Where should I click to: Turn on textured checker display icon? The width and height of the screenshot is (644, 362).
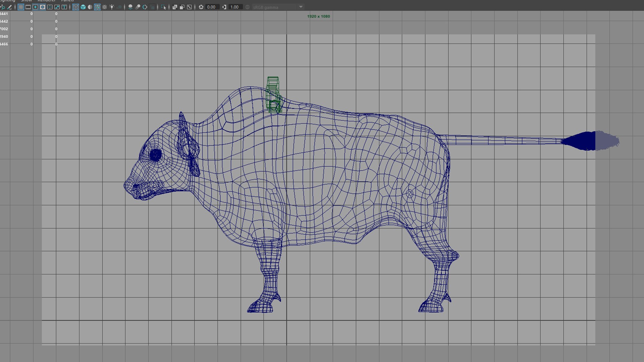click(x=105, y=7)
